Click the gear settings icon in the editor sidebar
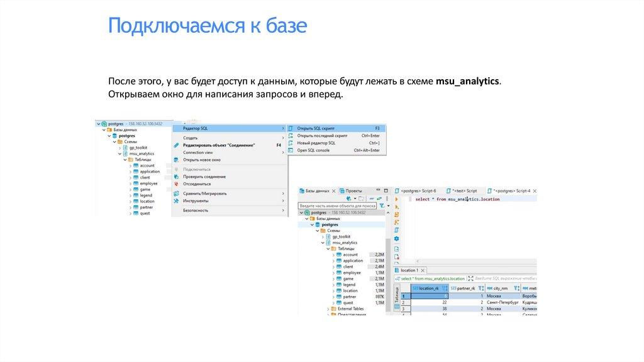Image resolution: width=644 pixels, height=362 pixels. (397, 239)
